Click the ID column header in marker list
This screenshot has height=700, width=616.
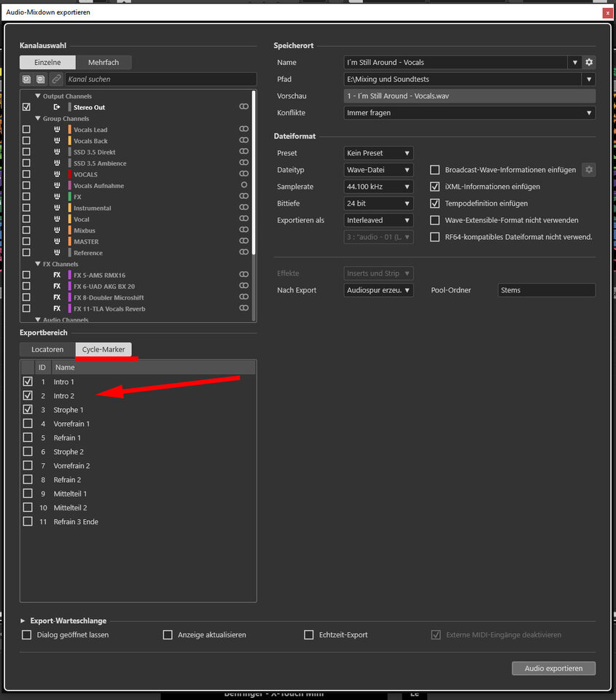coord(42,367)
